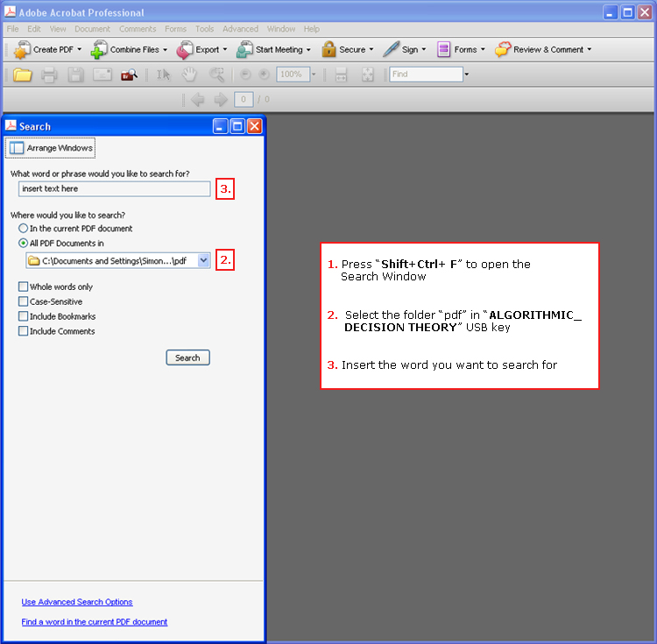Open the Help menu
Image resolution: width=657 pixels, height=644 pixels.
pos(312,29)
